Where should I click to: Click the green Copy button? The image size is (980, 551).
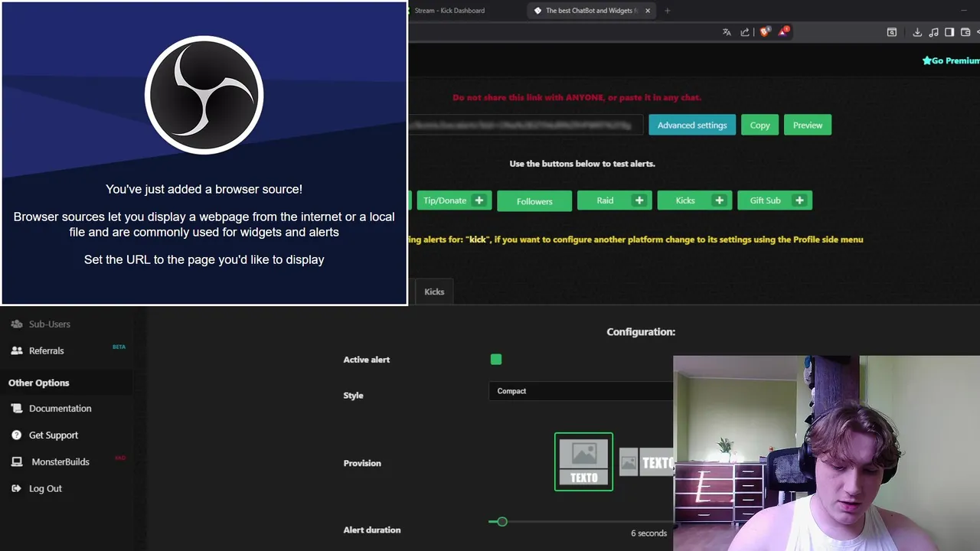pos(759,126)
